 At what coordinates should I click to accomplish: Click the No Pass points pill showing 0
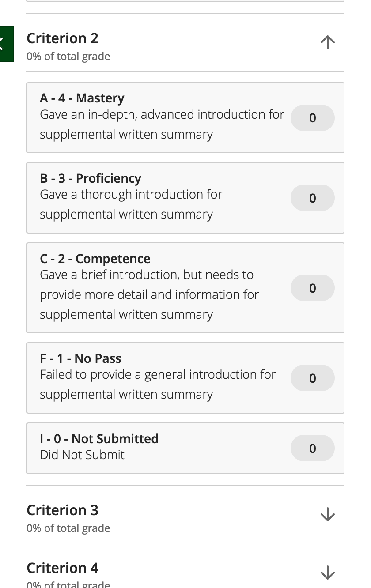[x=313, y=378]
